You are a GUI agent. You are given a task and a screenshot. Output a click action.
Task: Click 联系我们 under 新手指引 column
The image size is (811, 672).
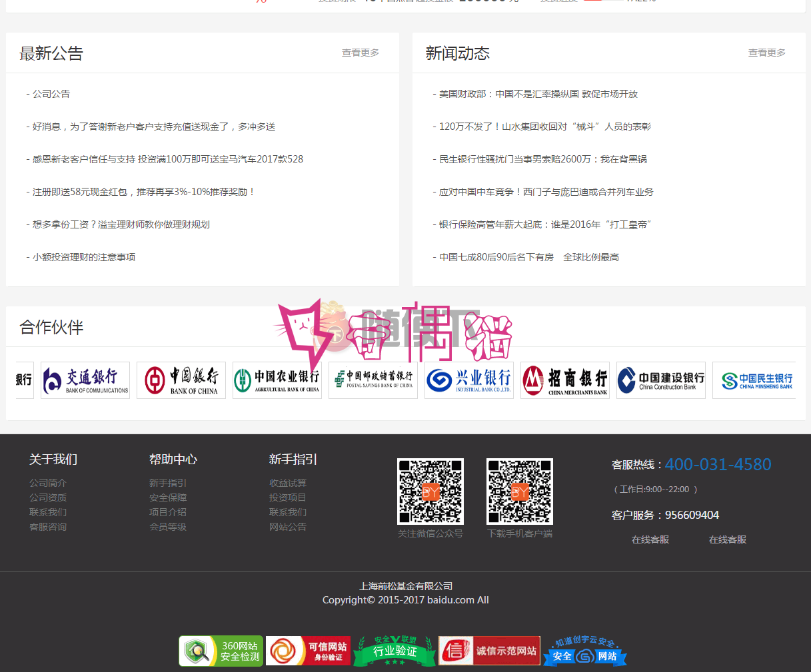click(x=288, y=512)
